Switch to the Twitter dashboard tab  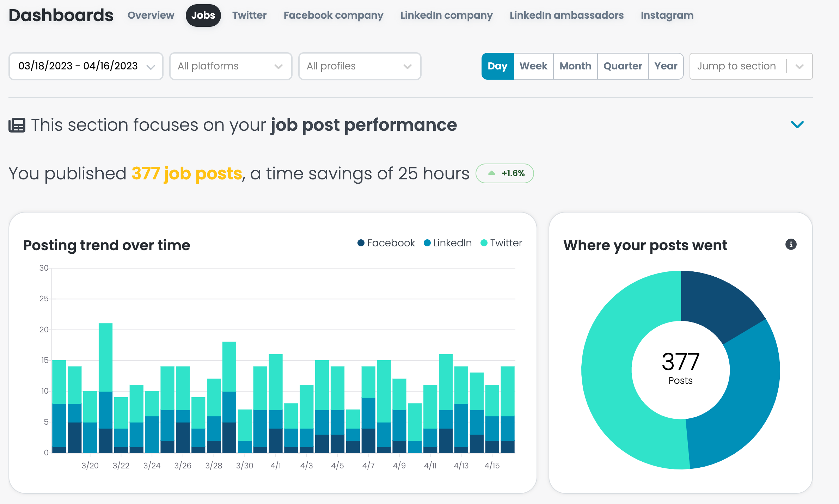click(250, 15)
